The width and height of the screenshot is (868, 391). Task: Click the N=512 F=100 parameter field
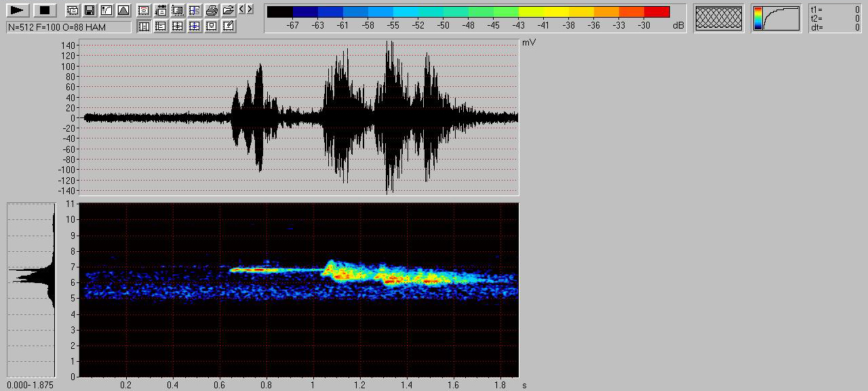68,26
